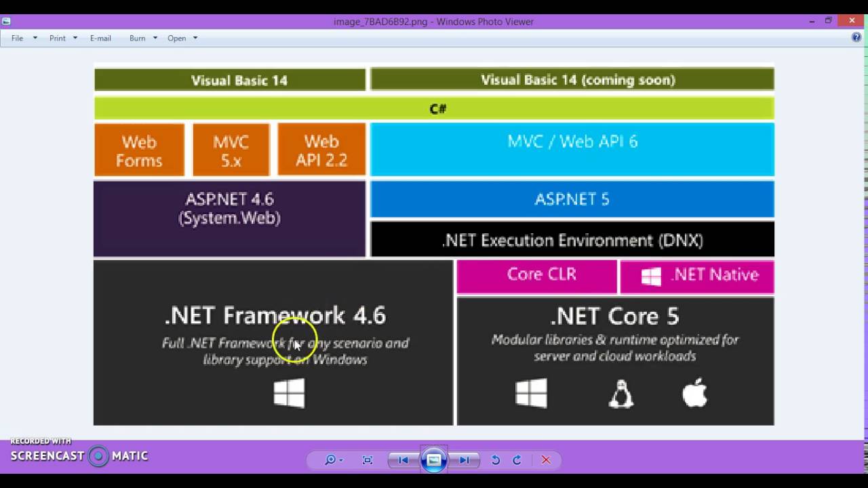Click the Web Forms orange block
Viewport: 868px width, 488px height.
coord(139,150)
